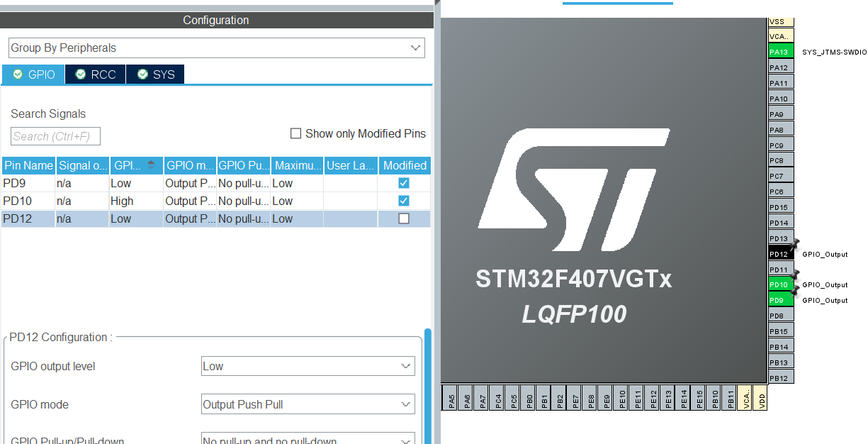The image size is (868, 444).
Task: Click the black highlighted PD12 pin
Action: [x=781, y=254]
